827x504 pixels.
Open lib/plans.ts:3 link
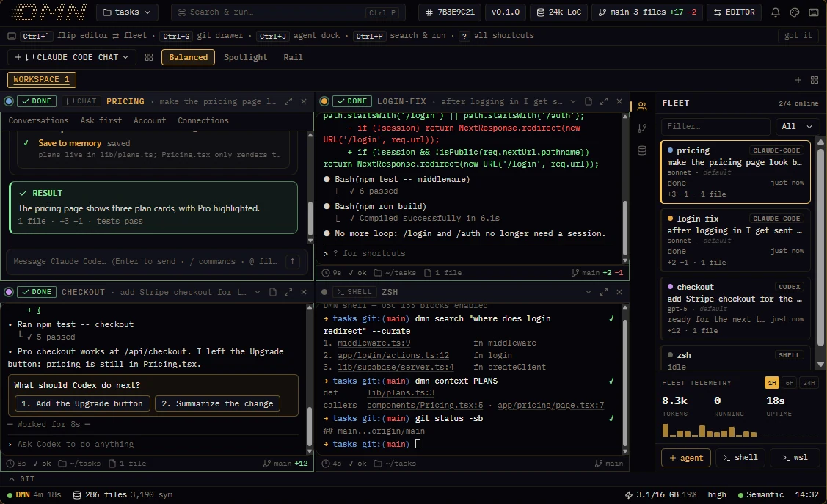coord(401,392)
